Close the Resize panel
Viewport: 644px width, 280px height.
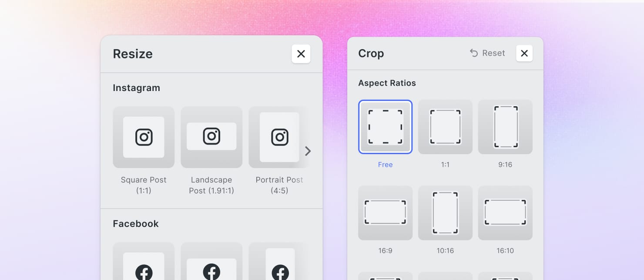coord(301,54)
